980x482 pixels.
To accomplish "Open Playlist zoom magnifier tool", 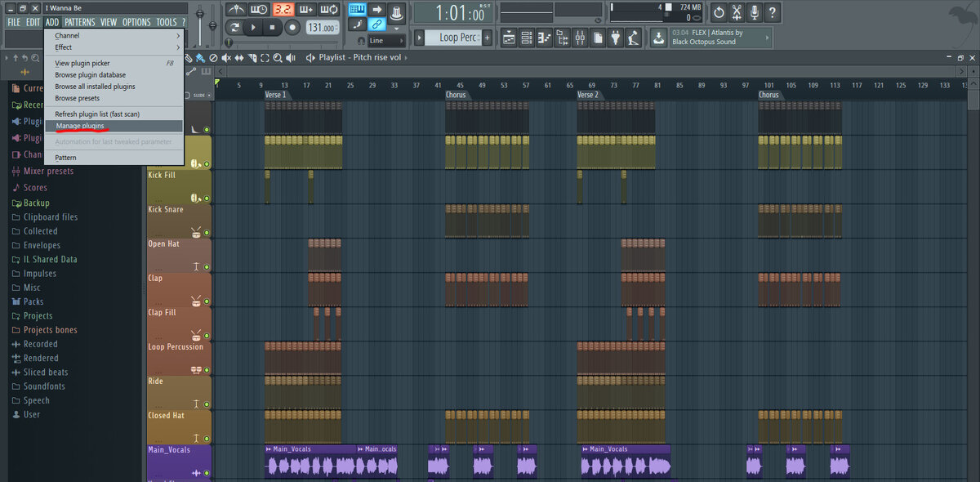I will [x=278, y=58].
